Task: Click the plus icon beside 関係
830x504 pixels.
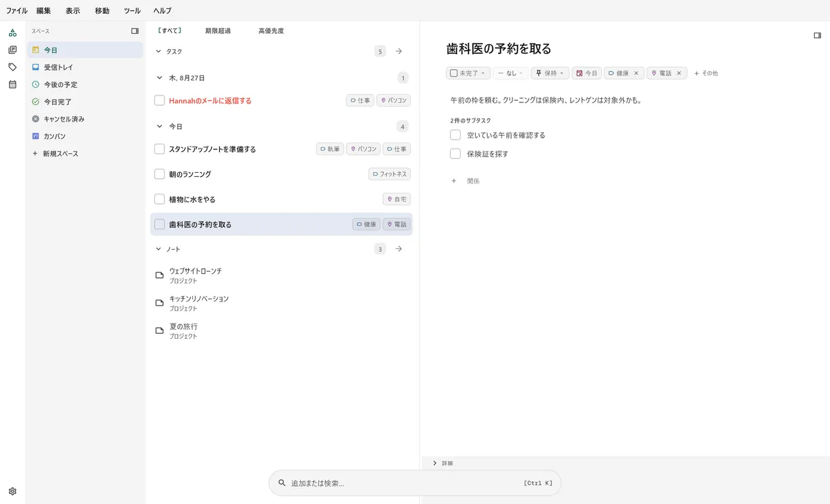Action: [x=454, y=181]
